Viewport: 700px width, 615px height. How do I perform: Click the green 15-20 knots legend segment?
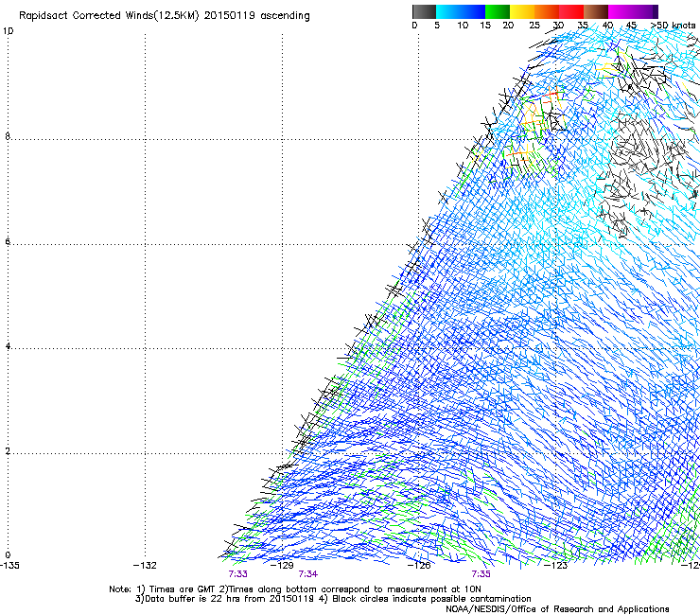coord(498,11)
